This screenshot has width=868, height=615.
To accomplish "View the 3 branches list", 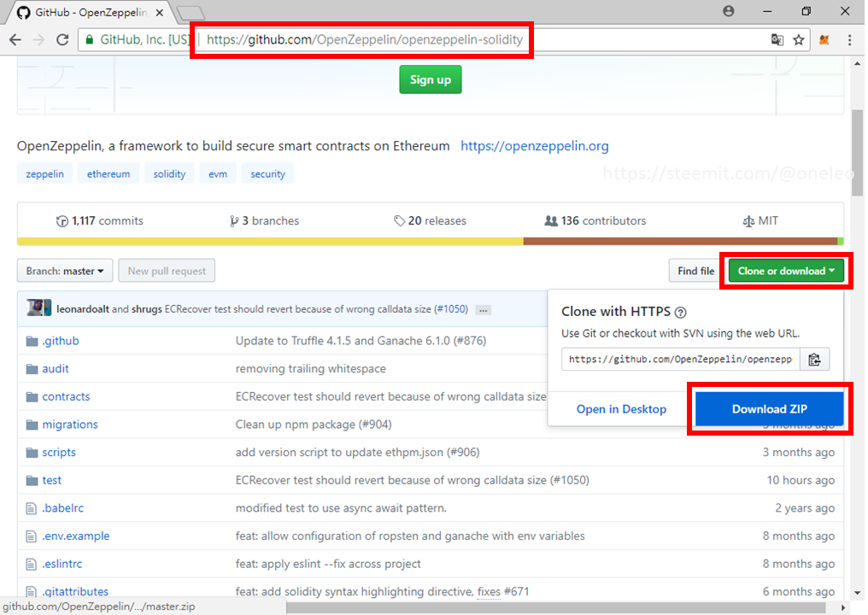I will (264, 221).
